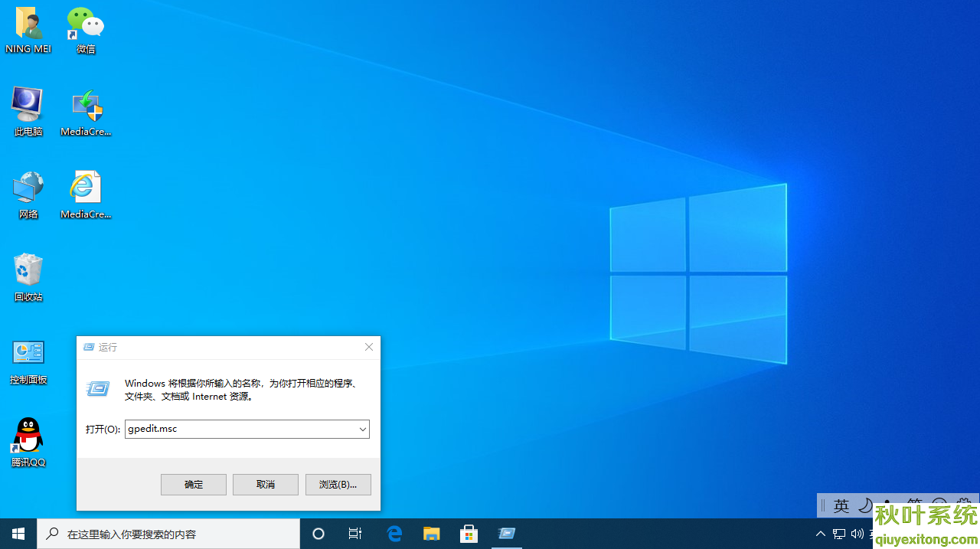Toggle the 英 input language mode

pos(841,505)
